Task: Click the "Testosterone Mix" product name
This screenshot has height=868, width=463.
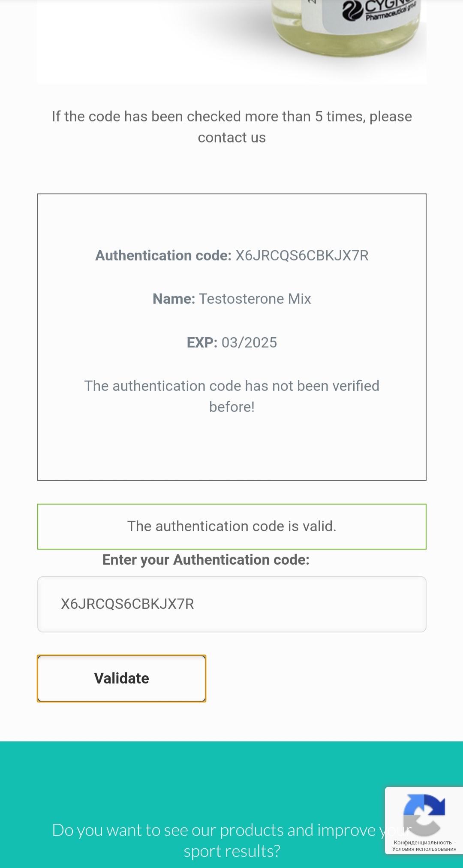Action: point(255,299)
